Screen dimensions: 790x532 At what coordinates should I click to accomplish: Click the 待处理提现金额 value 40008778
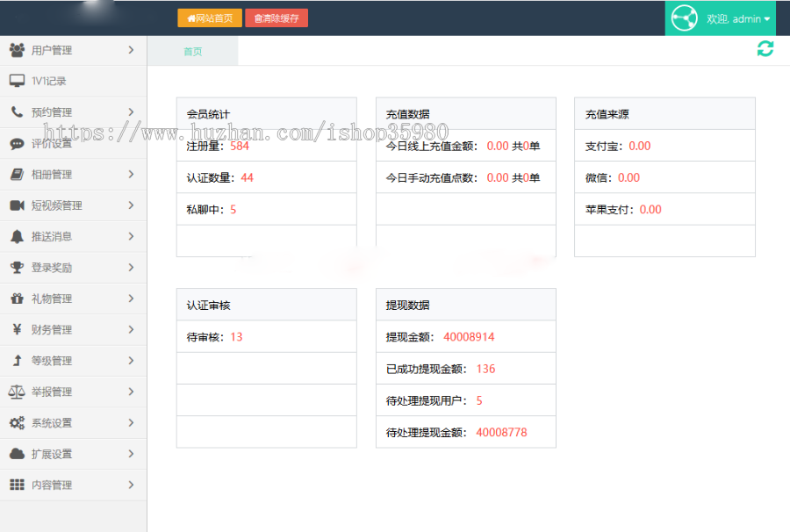pos(501,432)
